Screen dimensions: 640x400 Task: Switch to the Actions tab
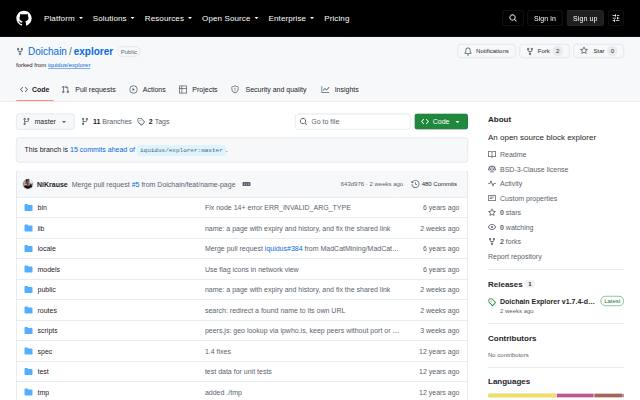[x=147, y=89]
